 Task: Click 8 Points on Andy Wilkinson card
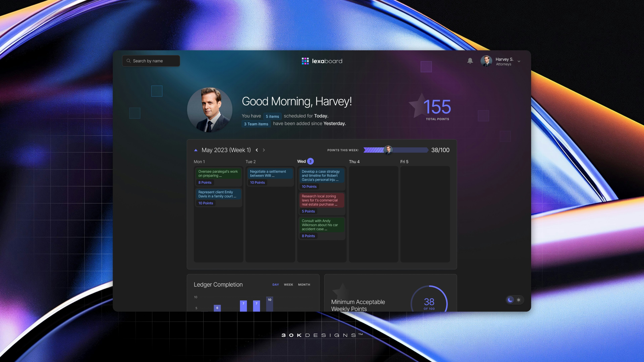pyautogui.click(x=308, y=236)
